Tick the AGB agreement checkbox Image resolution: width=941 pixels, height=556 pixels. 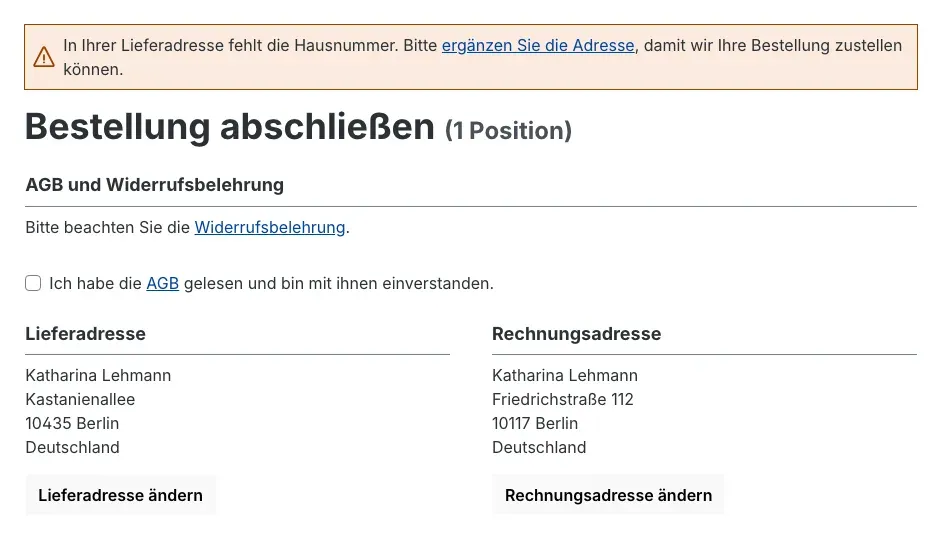(x=33, y=283)
